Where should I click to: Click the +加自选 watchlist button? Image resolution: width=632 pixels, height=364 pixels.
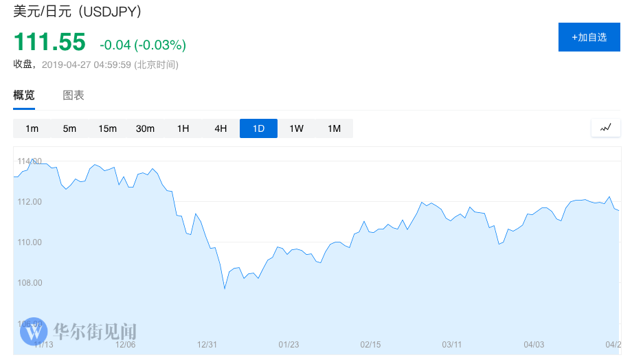[589, 37]
